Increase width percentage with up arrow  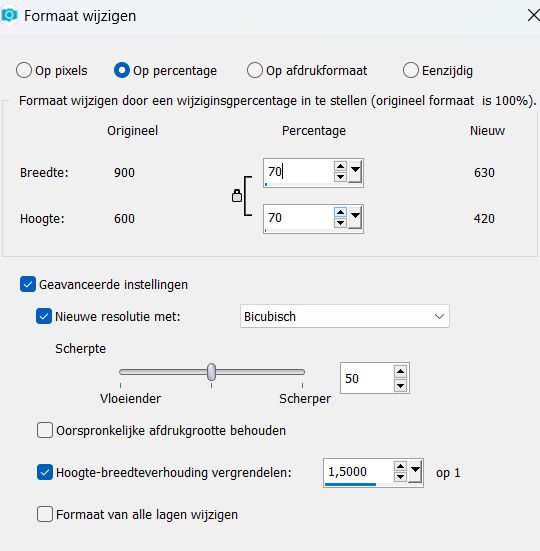point(340,166)
